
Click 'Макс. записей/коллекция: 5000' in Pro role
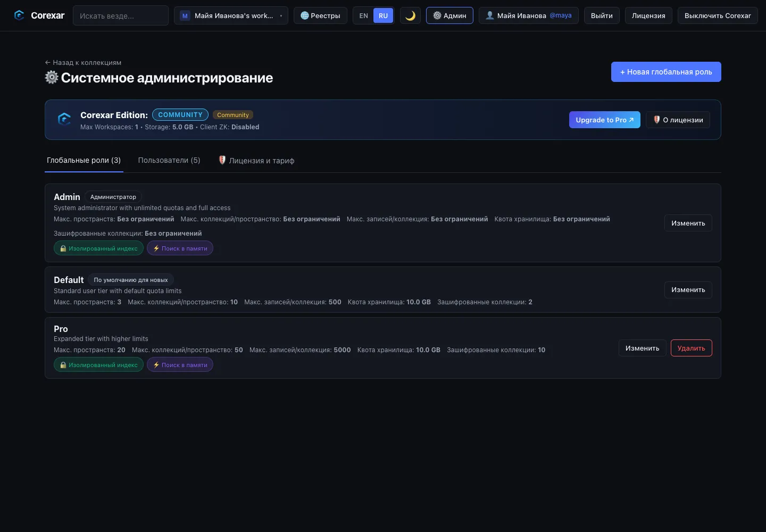(x=300, y=350)
